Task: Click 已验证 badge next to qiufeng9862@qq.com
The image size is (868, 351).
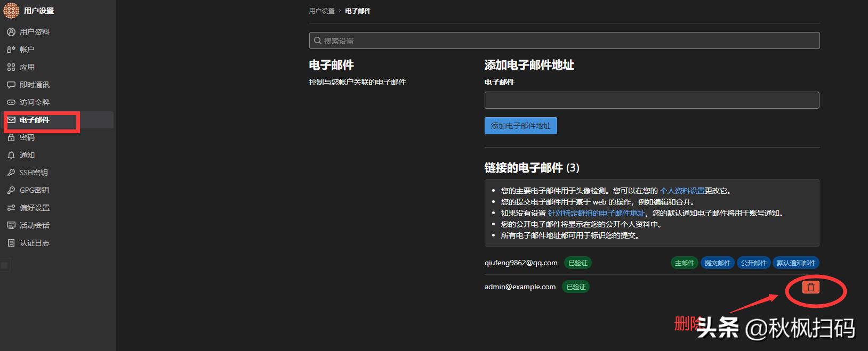Action: [x=578, y=263]
